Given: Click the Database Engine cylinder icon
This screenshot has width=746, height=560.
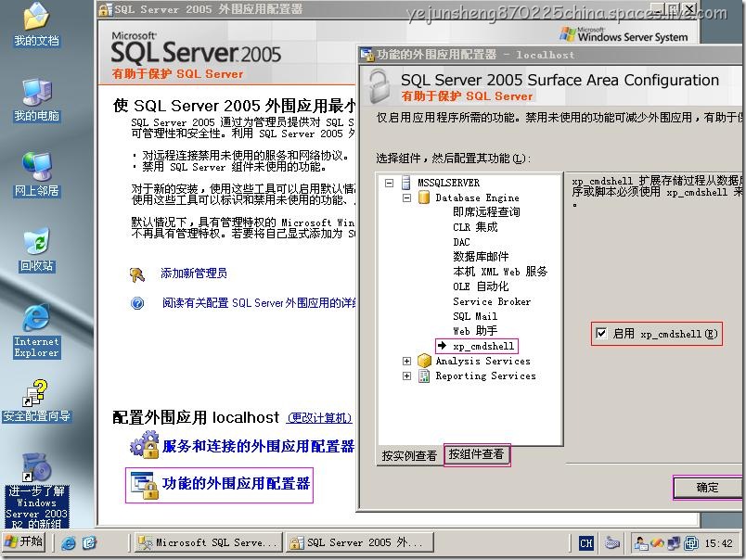Looking at the screenshot, I should tap(424, 197).
